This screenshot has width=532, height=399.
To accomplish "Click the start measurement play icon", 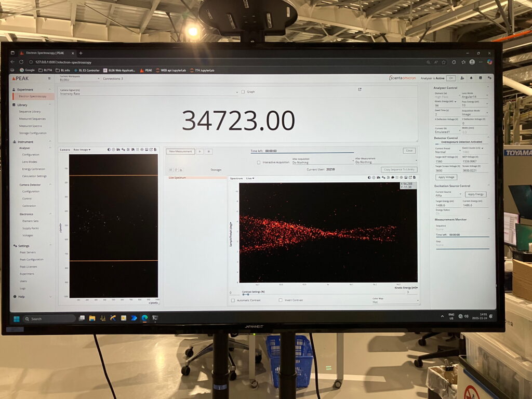I will [x=199, y=151].
